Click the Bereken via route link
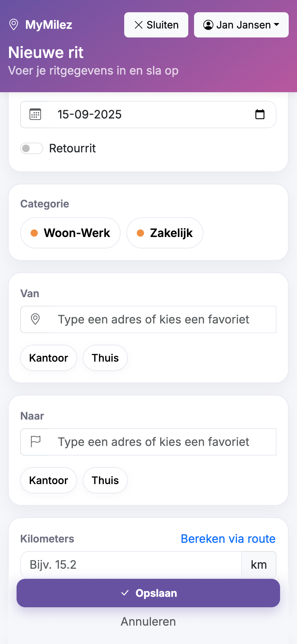The height and width of the screenshot is (644, 297). [x=228, y=538]
